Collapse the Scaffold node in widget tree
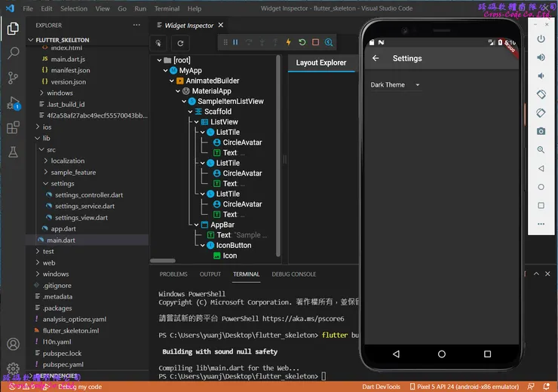The image size is (558, 392). (x=192, y=112)
